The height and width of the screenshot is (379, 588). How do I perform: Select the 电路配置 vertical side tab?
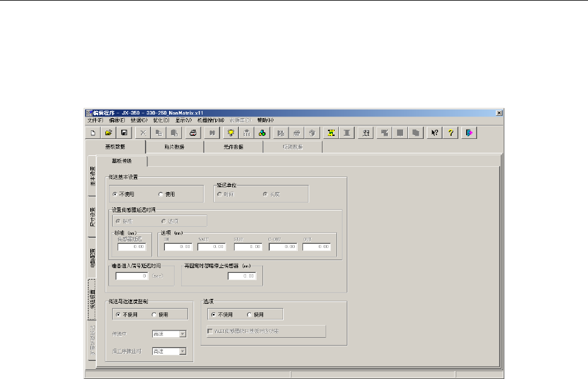point(92,258)
